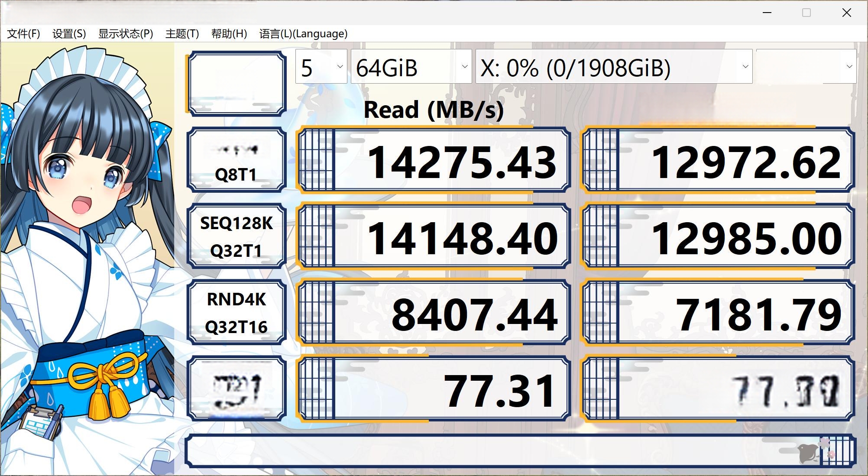Screen dimensions: 868x476
Task: Close the benchmark window
Action: click(x=847, y=13)
